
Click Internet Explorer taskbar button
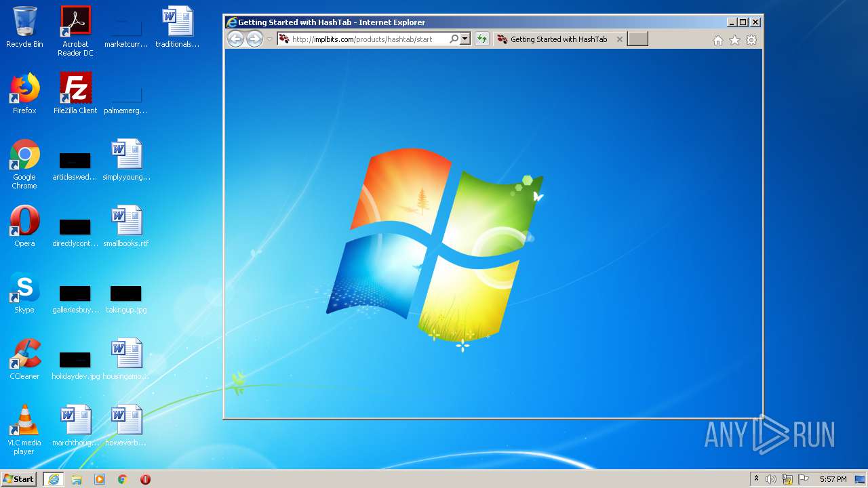54,479
